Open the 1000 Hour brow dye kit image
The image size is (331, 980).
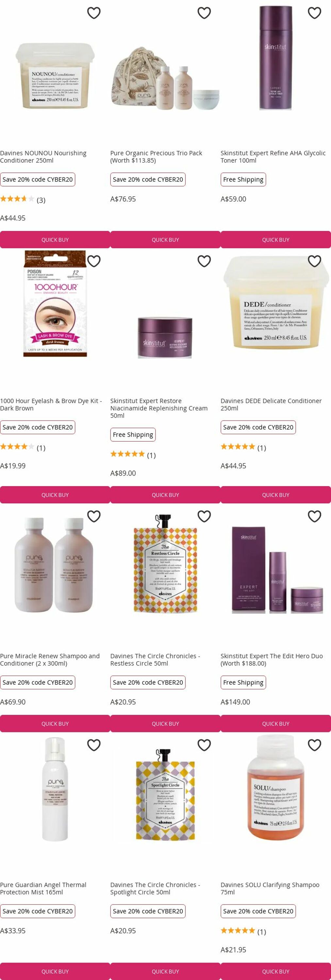[55, 303]
